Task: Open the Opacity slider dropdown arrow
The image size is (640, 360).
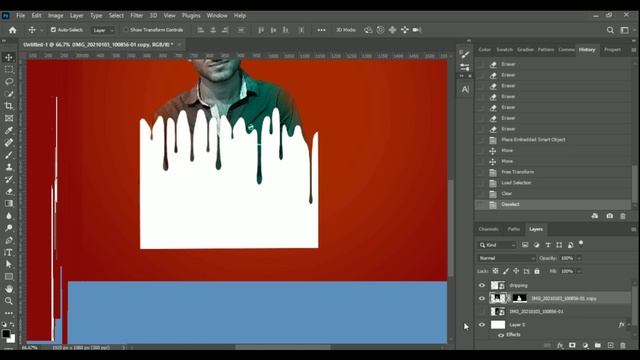Action: coord(579,258)
